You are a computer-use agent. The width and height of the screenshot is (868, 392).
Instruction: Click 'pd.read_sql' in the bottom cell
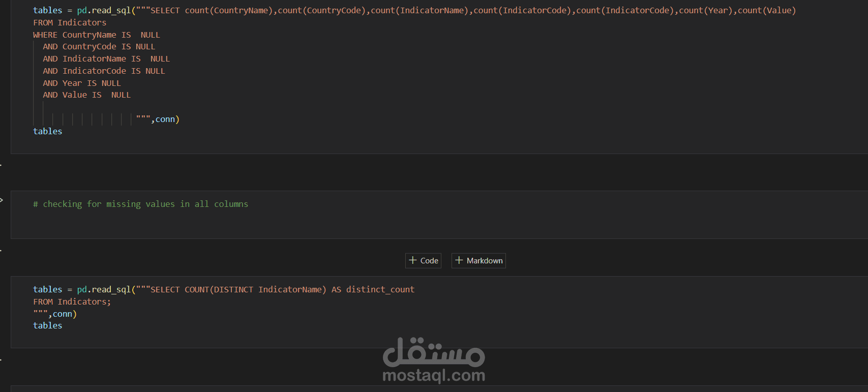click(104, 289)
